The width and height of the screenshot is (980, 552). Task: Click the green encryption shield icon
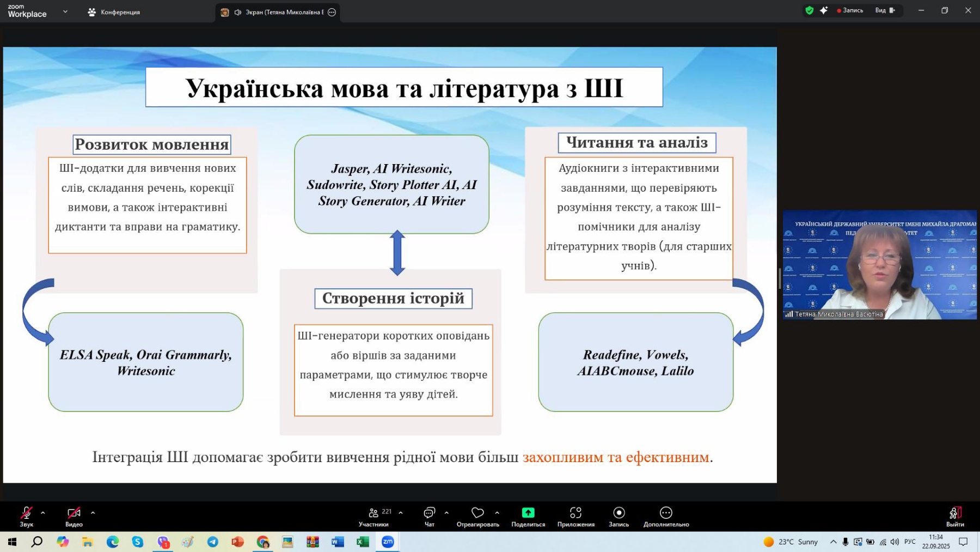coord(810,10)
